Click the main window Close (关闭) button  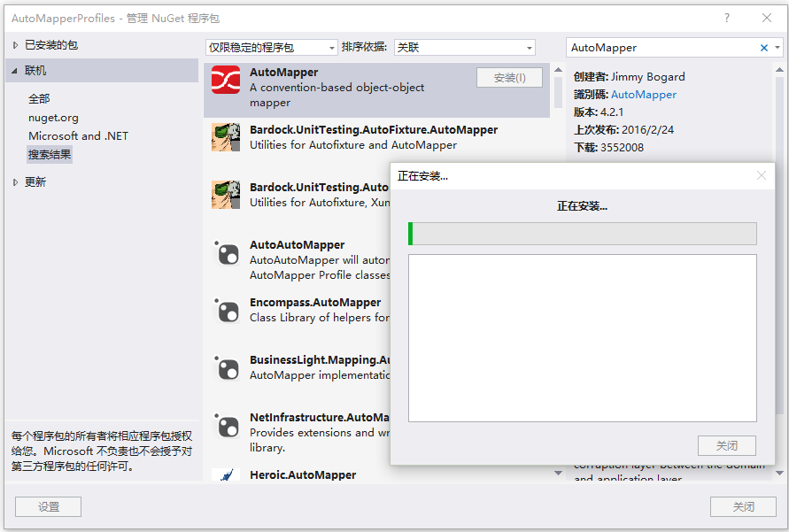coord(743,507)
